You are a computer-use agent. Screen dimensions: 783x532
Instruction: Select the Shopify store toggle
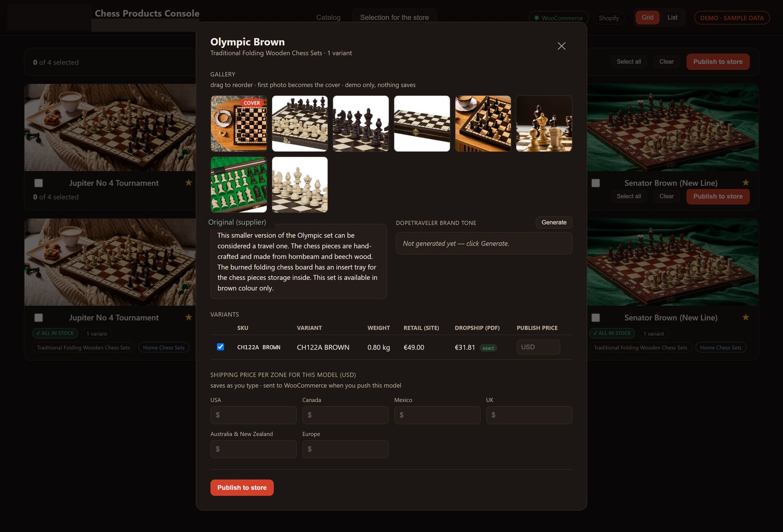[609, 18]
